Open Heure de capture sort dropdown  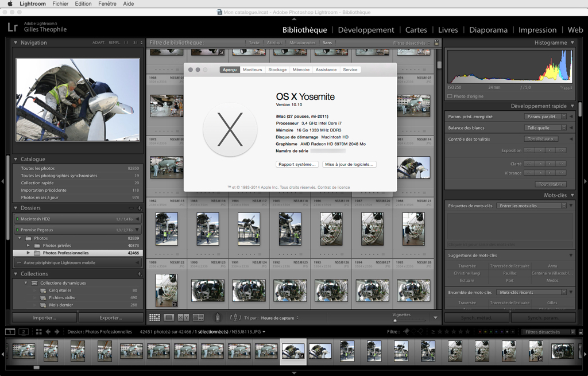tap(280, 318)
